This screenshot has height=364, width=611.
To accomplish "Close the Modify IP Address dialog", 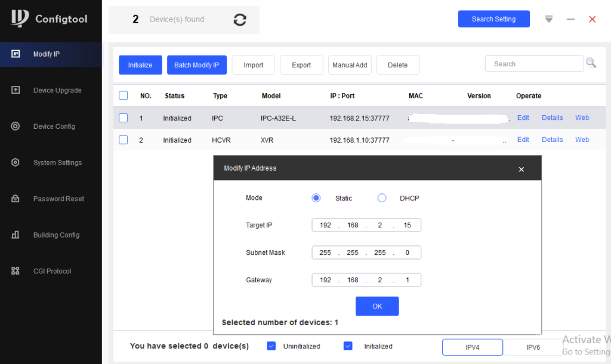I will [x=521, y=169].
